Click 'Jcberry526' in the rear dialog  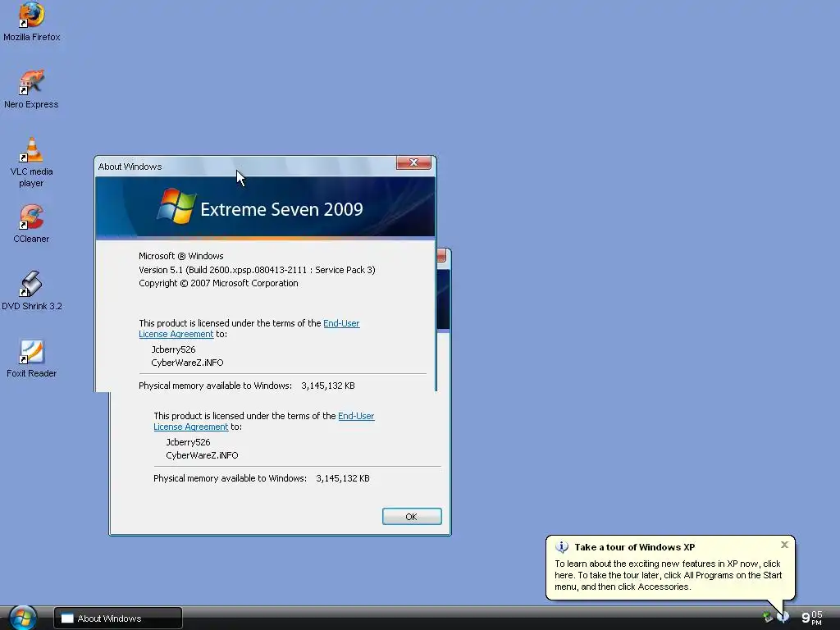click(x=188, y=442)
